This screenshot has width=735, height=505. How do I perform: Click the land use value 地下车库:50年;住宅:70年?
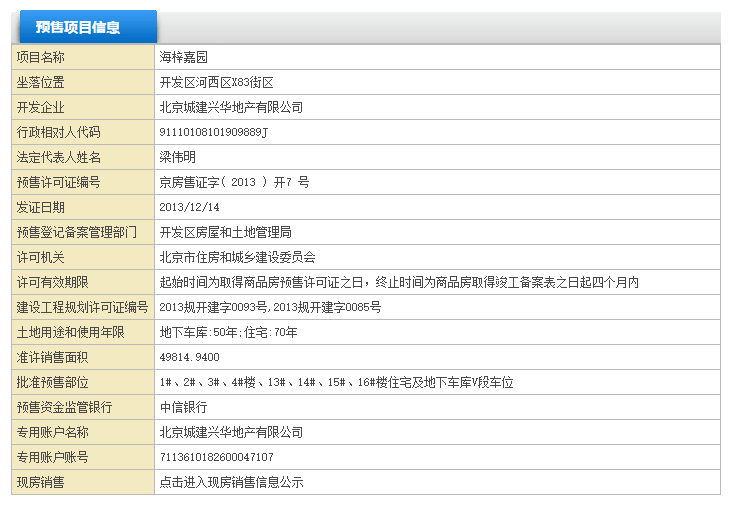click(x=228, y=332)
